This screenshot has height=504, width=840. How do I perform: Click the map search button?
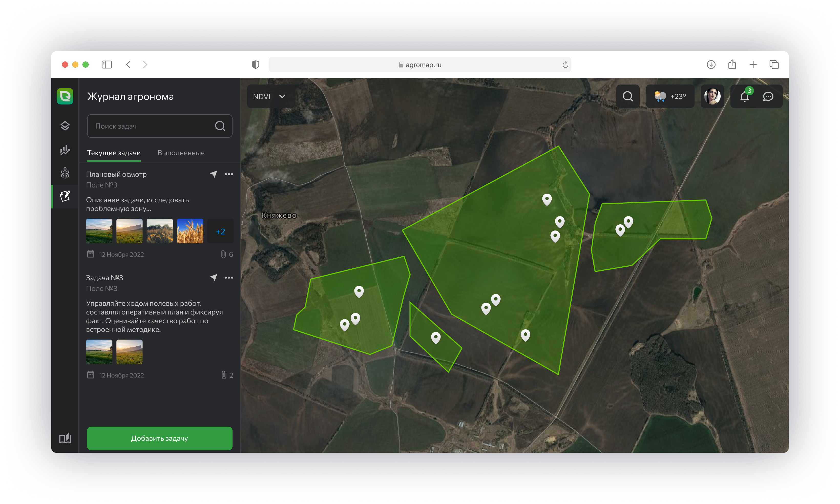point(628,97)
